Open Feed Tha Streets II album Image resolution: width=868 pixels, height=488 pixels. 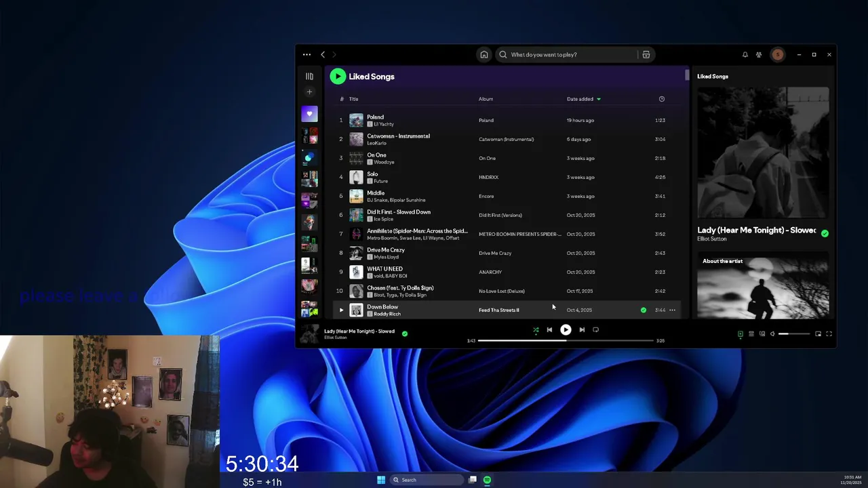pos(499,310)
